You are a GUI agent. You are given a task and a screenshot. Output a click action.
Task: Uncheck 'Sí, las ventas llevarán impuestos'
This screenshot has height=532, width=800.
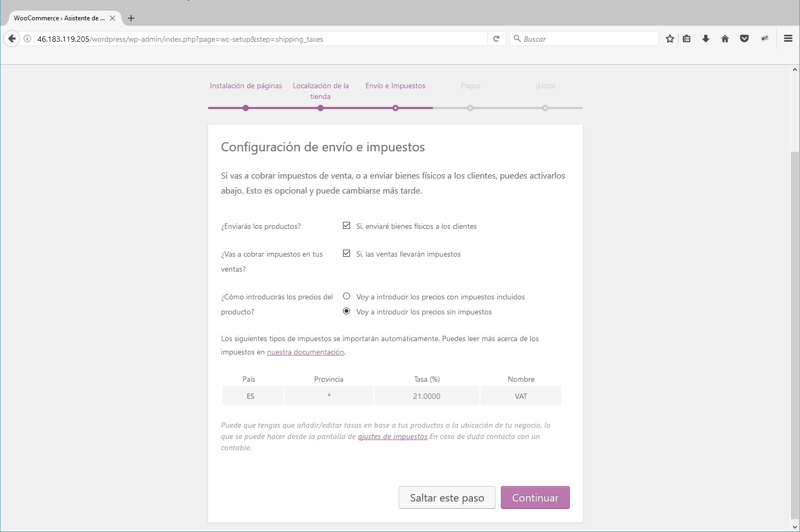(347, 253)
